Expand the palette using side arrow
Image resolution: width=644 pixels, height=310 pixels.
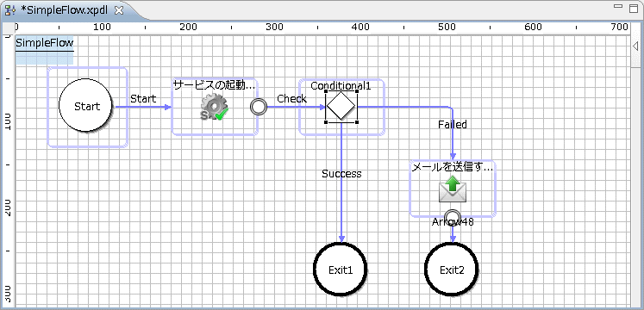point(635,46)
